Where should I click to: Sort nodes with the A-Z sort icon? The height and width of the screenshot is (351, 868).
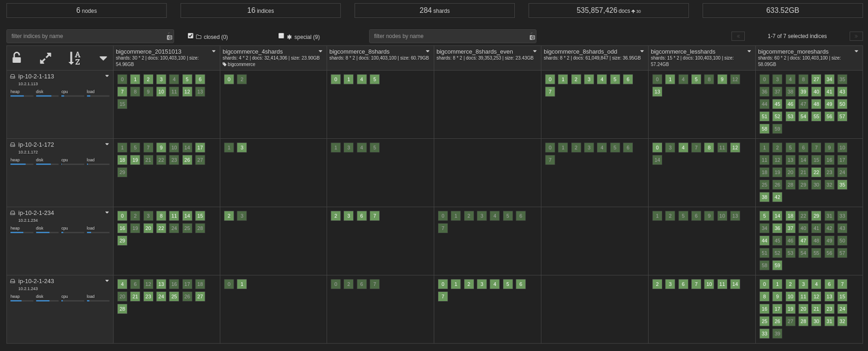(74, 58)
